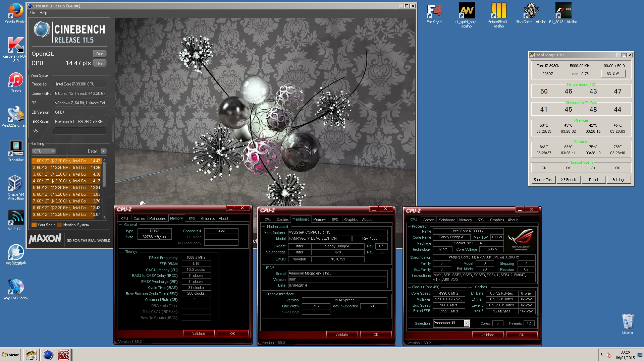Open RealTemp Settings
Viewport: 644px width, 362px height.
tap(619, 180)
